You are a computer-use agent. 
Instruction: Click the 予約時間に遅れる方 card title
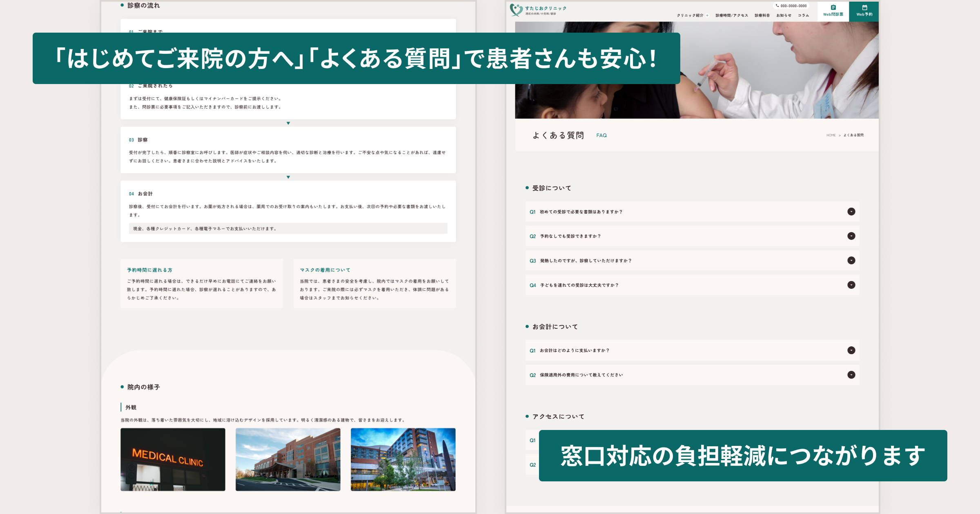(149, 270)
